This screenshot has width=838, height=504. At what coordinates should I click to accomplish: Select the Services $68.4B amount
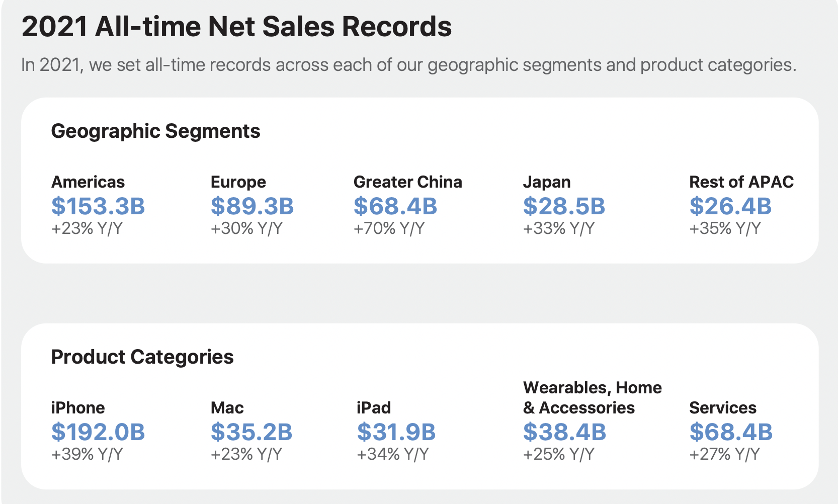[731, 432]
